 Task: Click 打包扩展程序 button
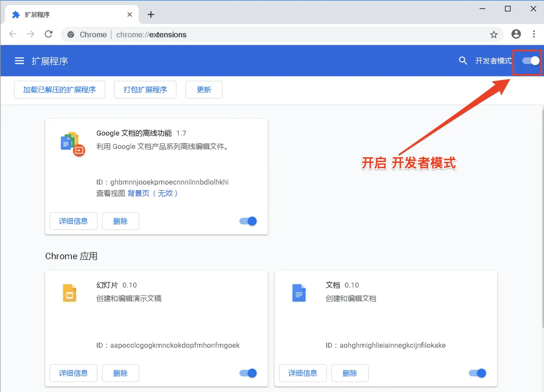tap(145, 90)
